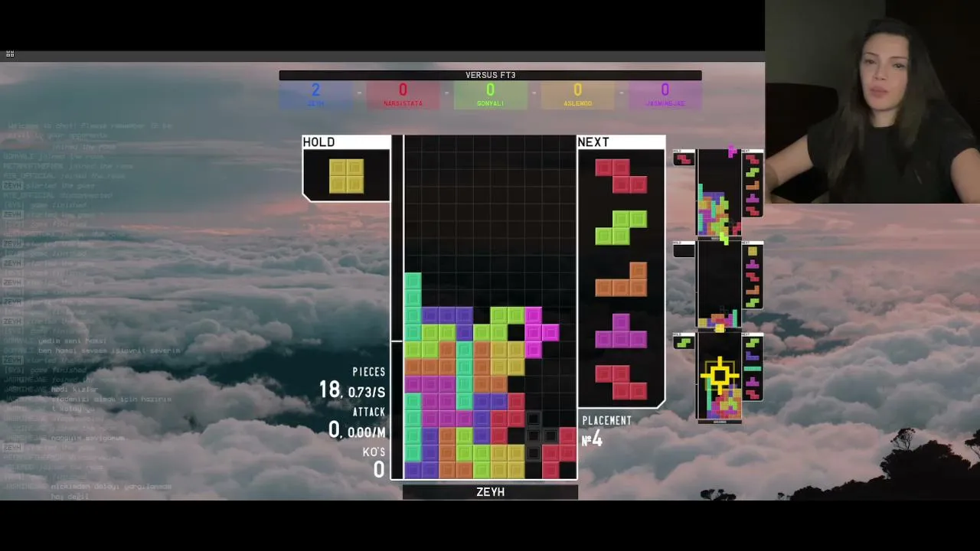Select the yellow ASLEWOO score tile
The height and width of the screenshot is (551, 980).
pyautogui.click(x=577, y=95)
